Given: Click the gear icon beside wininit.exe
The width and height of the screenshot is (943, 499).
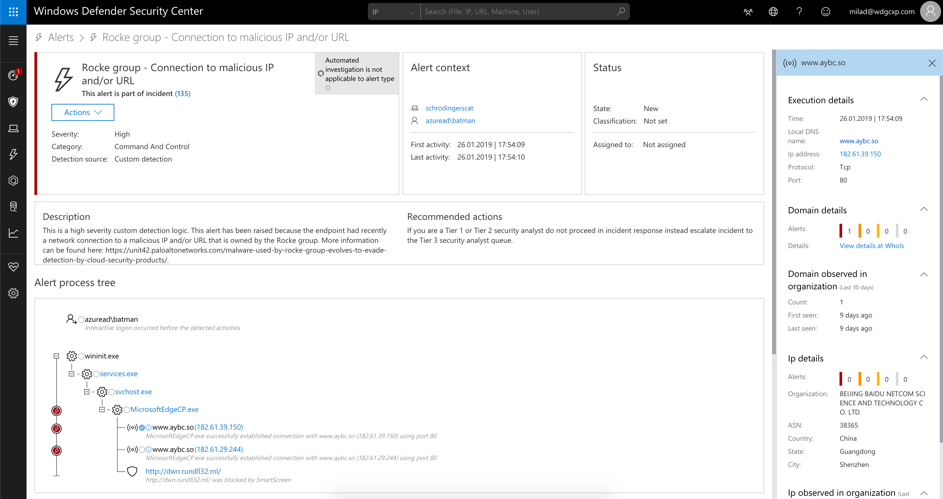Looking at the screenshot, I should [72, 356].
